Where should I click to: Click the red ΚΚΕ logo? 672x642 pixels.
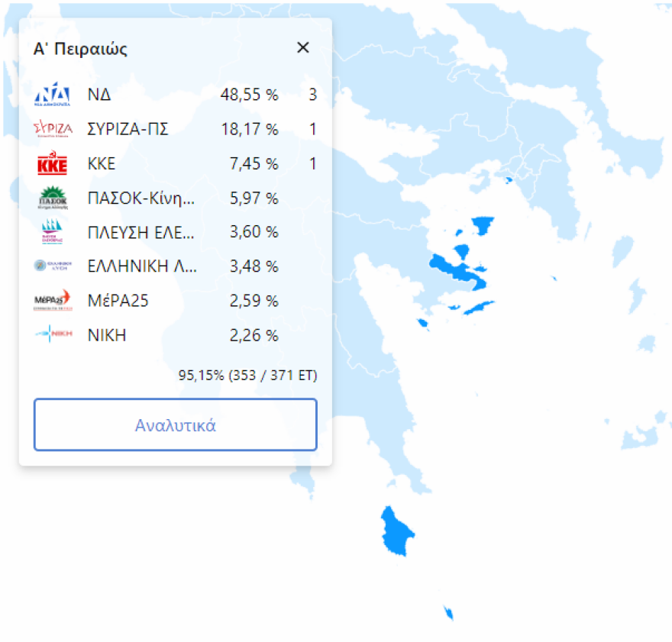(x=53, y=163)
